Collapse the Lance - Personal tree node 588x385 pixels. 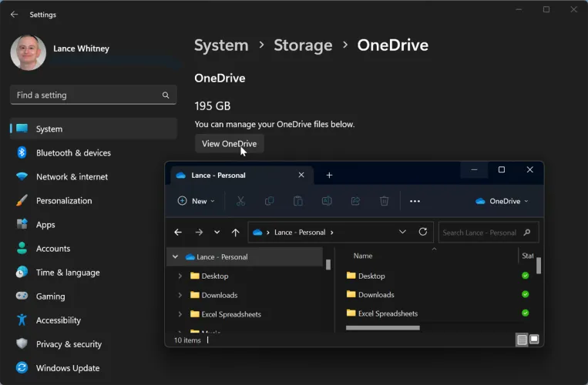tap(176, 257)
